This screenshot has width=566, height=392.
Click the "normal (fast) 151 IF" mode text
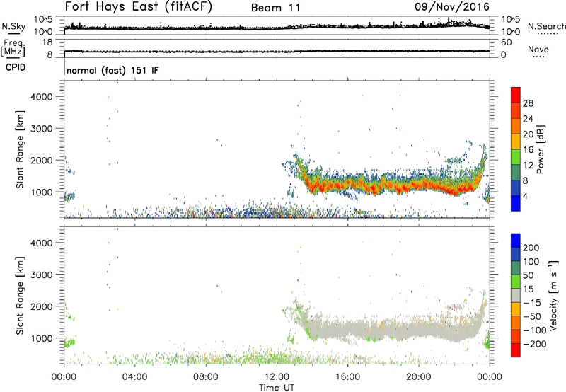click(112, 70)
